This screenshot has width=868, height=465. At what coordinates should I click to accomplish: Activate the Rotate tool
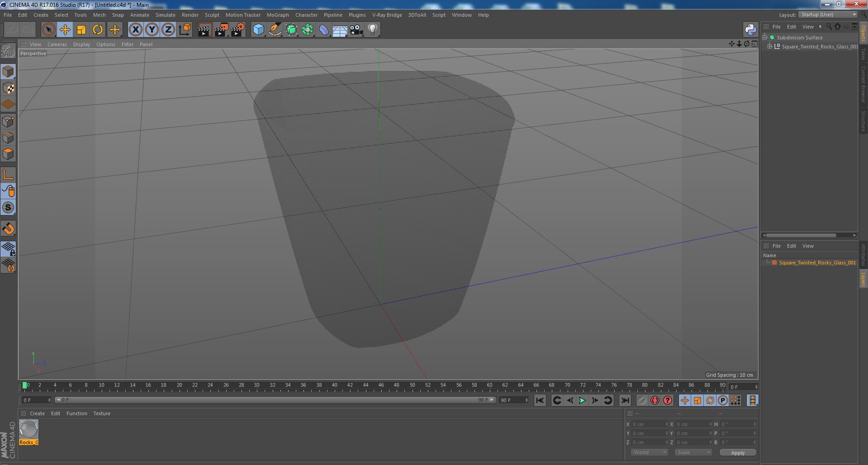tap(98, 30)
